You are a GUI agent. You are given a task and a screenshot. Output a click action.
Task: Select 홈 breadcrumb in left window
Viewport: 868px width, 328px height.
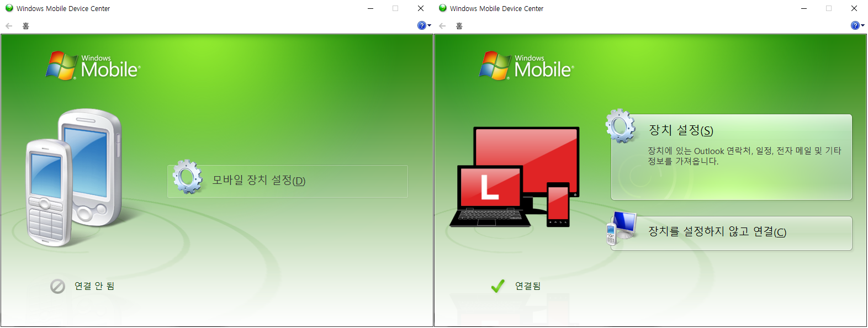pyautogui.click(x=25, y=26)
